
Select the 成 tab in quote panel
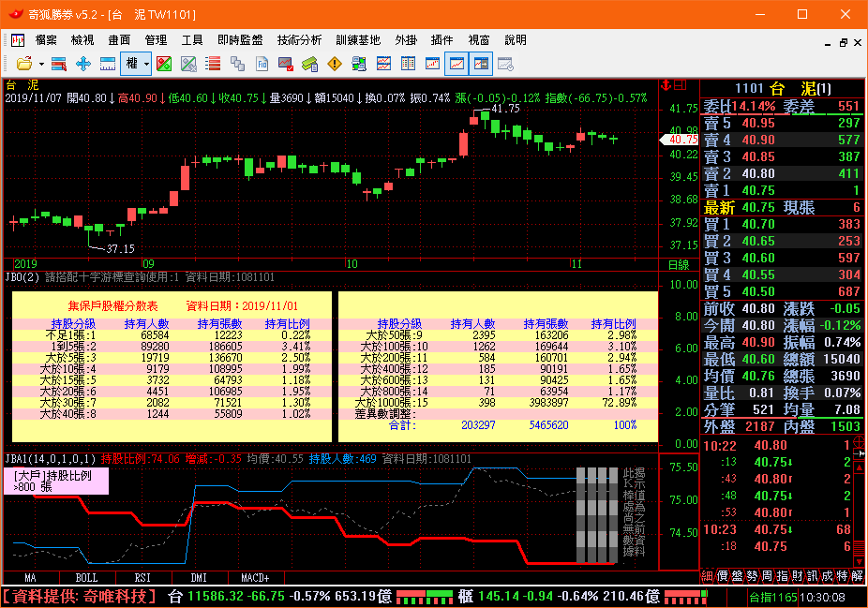(827, 576)
